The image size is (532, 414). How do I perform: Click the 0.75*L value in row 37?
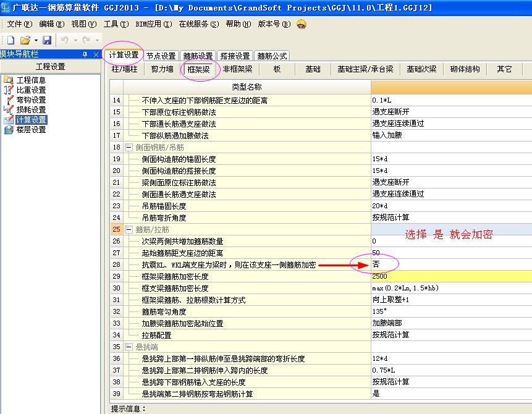pos(451,370)
